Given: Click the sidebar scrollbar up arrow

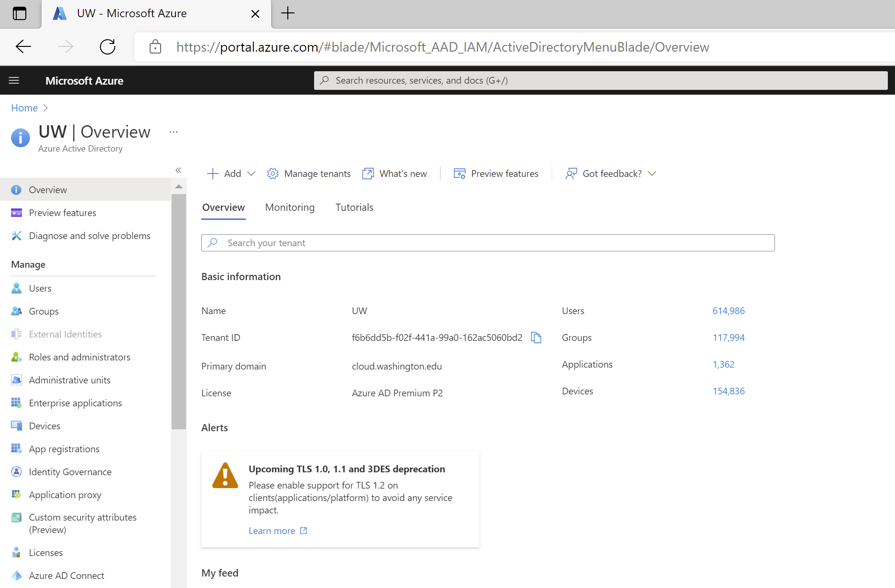Looking at the screenshot, I should (179, 186).
